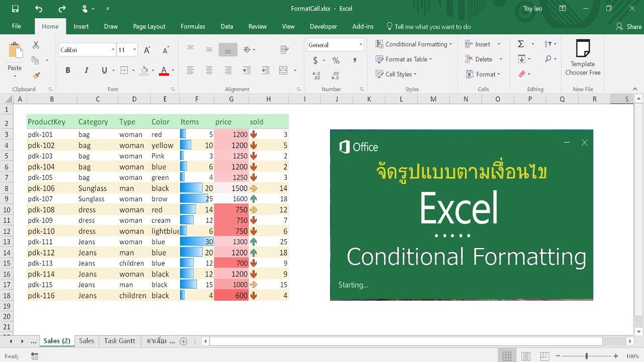Decrease indent

tap(247, 70)
